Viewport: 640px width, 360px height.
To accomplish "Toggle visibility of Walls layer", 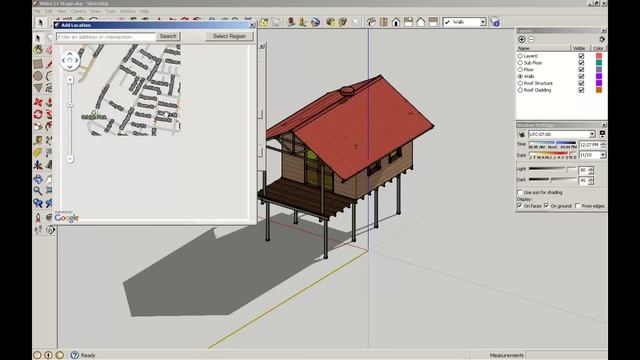I will pos(581,76).
